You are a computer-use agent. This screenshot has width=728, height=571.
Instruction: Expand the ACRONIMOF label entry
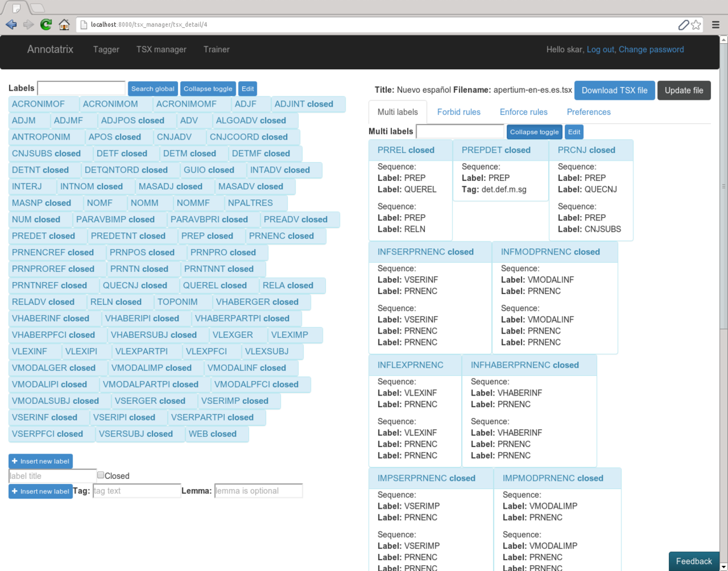coord(38,104)
